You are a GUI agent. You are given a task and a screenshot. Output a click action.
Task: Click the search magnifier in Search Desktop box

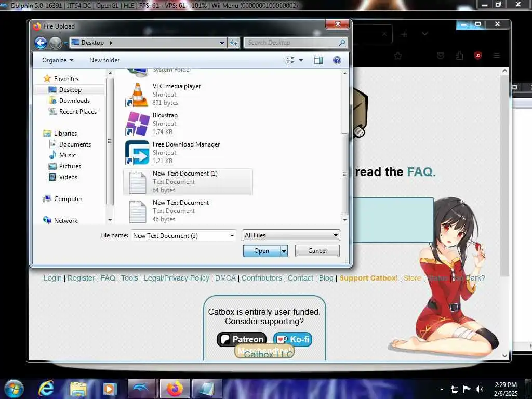tap(342, 43)
